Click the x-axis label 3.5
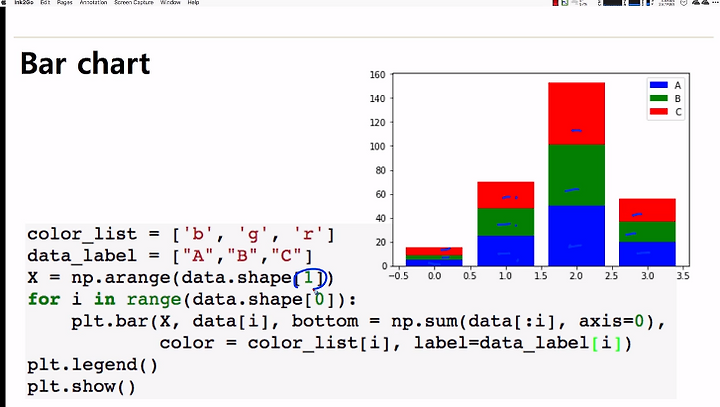The width and height of the screenshot is (720, 407). coord(683,276)
